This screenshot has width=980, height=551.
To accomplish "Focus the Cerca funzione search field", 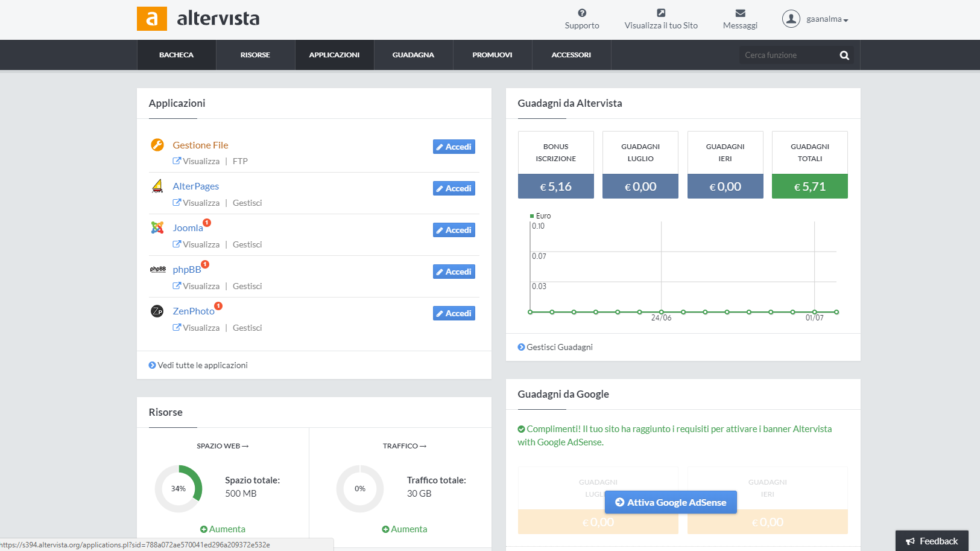I will [788, 55].
